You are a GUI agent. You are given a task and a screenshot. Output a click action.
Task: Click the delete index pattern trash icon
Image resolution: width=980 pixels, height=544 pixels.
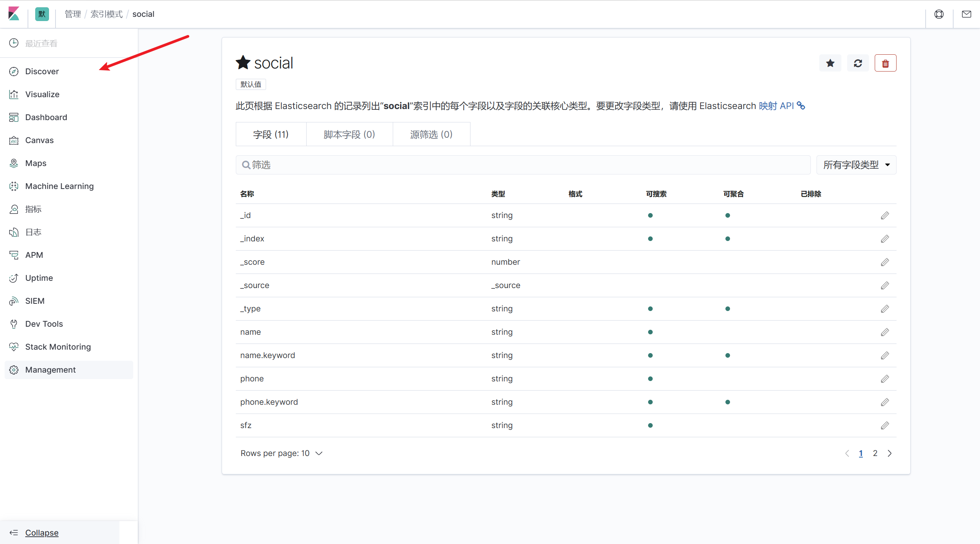pos(885,64)
